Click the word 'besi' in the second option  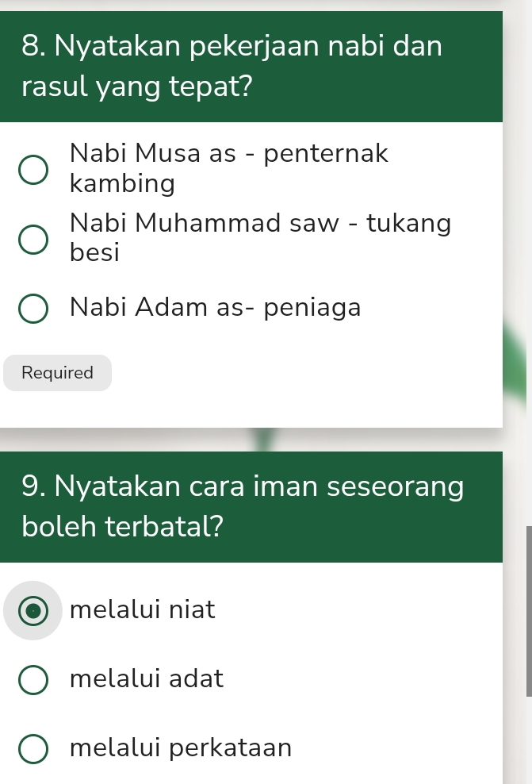94,253
